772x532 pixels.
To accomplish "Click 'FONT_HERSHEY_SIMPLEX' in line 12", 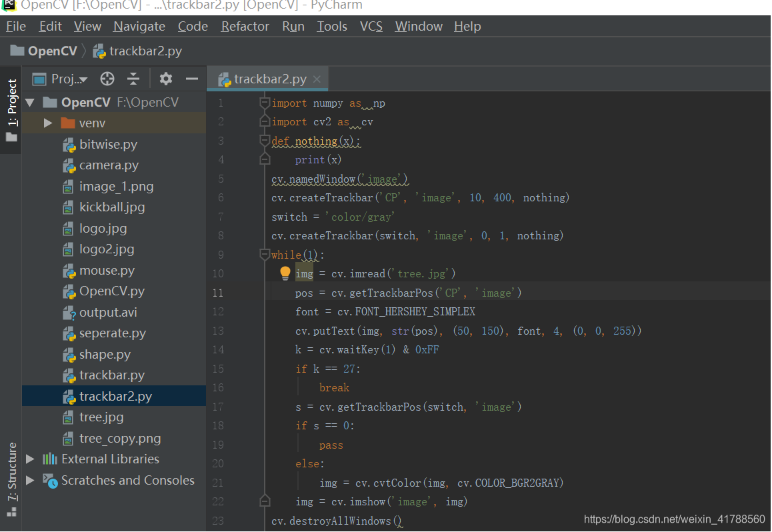I will (x=415, y=312).
